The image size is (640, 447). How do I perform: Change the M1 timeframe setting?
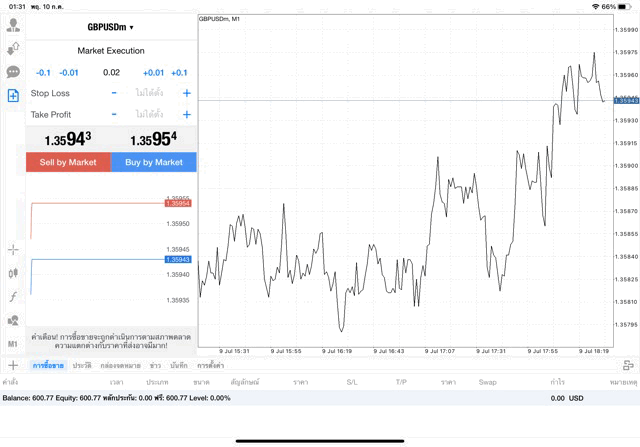13,344
